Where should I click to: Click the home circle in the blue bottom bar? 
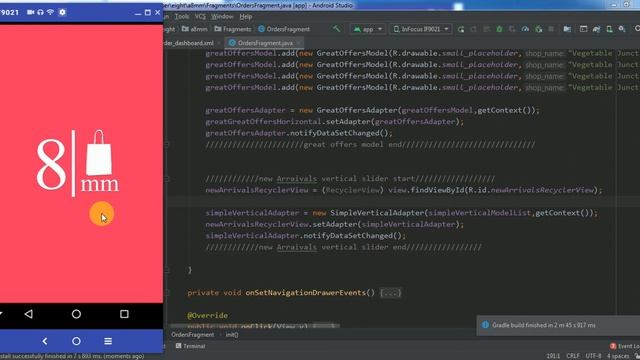click(76, 341)
